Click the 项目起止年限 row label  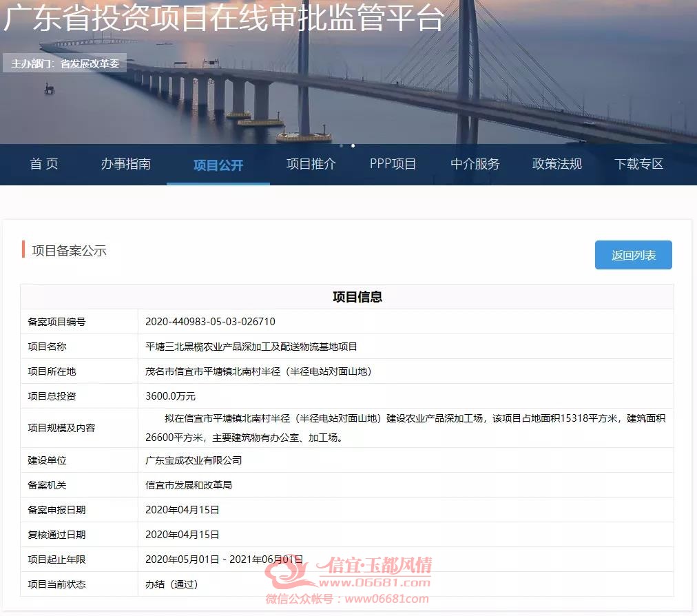tap(56, 559)
